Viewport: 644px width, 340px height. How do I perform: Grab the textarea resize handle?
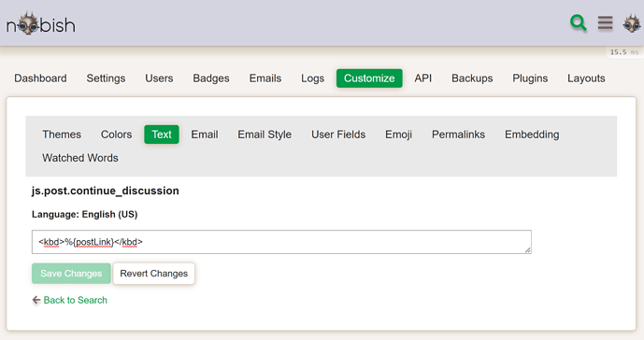(x=528, y=250)
